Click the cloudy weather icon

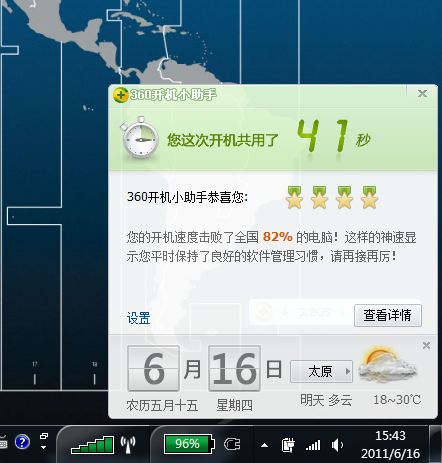(387, 365)
